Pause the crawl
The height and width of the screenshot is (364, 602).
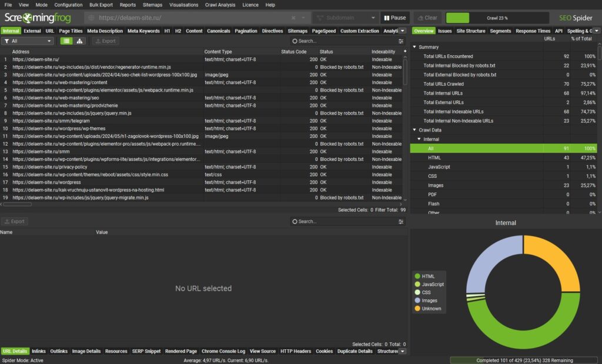[x=395, y=18]
